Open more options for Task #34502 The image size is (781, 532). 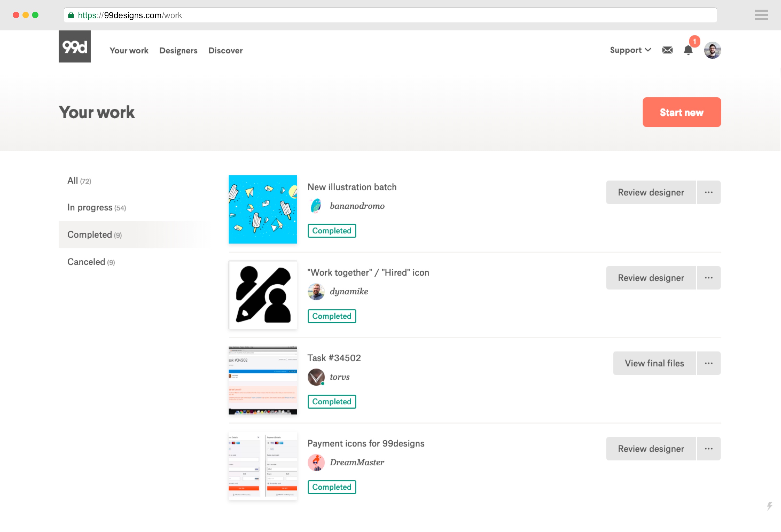(x=709, y=363)
